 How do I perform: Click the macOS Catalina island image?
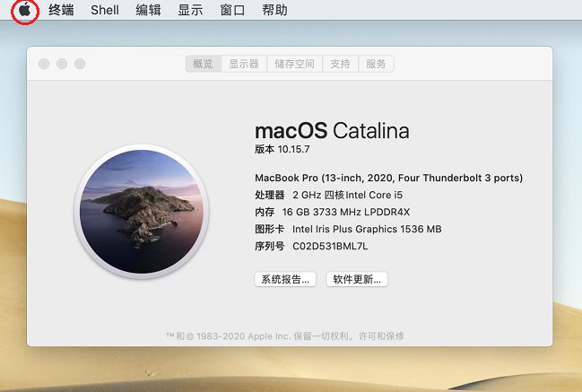(142, 211)
